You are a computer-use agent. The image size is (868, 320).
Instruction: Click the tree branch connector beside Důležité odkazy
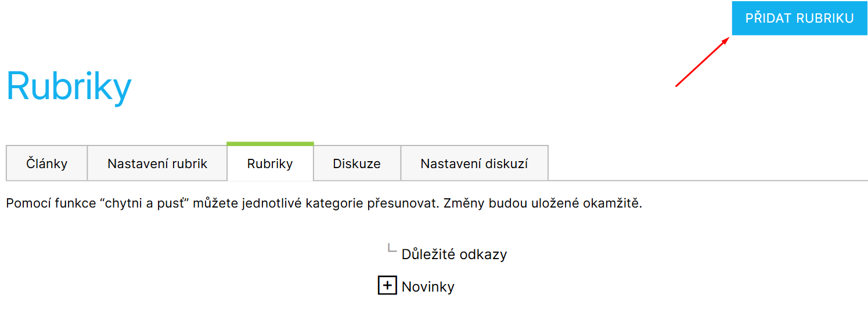[392, 249]
